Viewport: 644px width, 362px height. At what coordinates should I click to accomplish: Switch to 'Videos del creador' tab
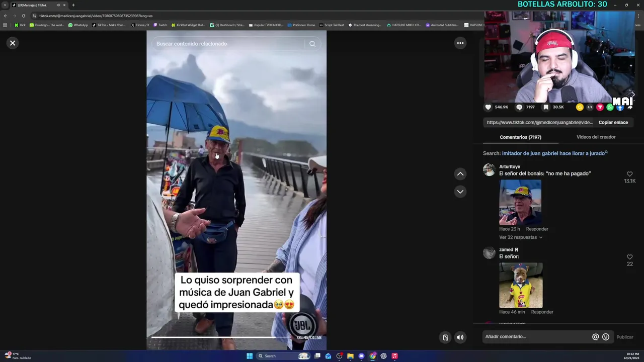[596, 137]
